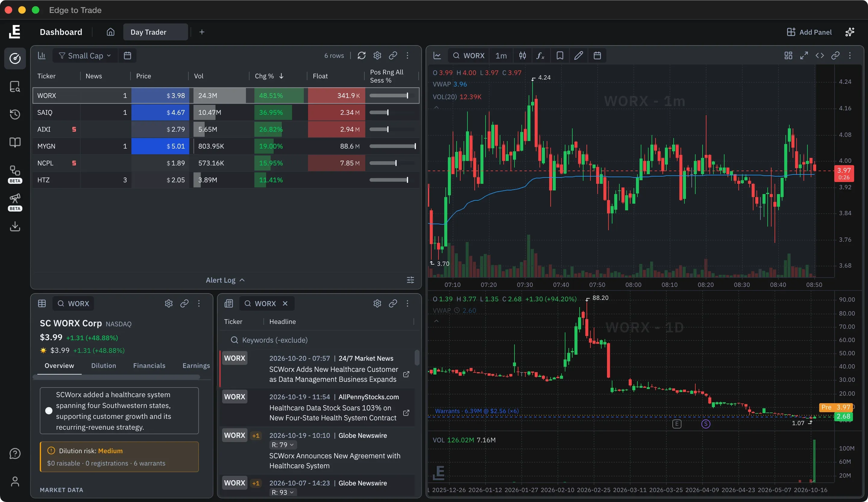Screen dimensions: 868x502
Task: Switch to the Dilution tab
Action: (103, 366)
